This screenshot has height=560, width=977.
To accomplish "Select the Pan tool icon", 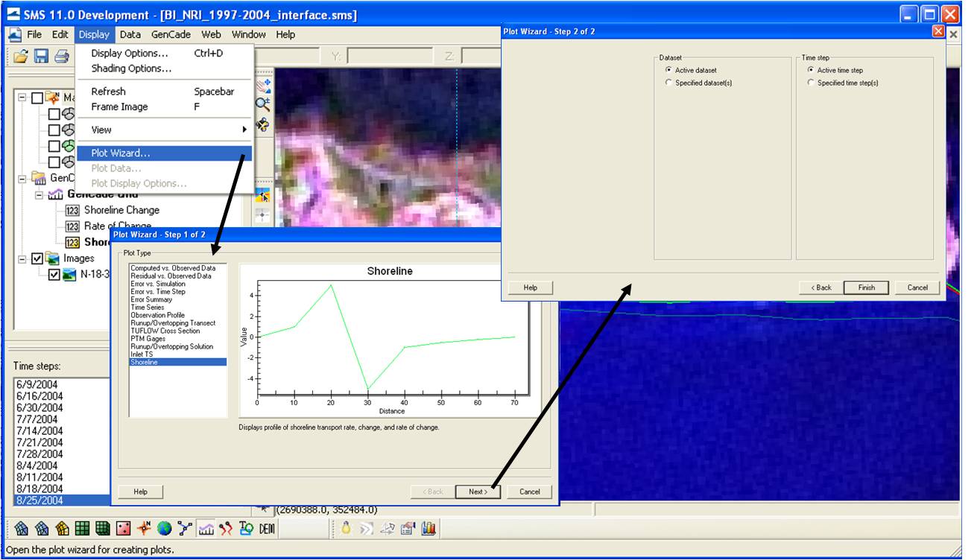I will [x=263, y=86].
